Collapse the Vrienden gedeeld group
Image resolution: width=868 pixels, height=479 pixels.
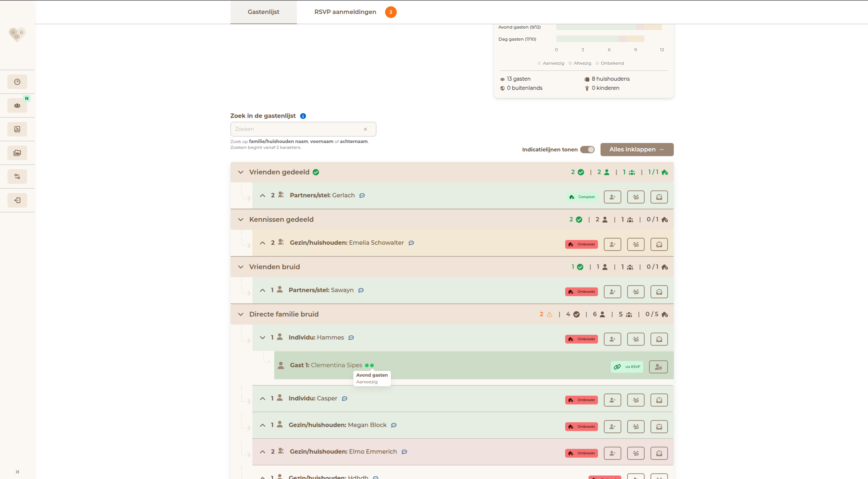pyautogui.click(x=241, y=172)
